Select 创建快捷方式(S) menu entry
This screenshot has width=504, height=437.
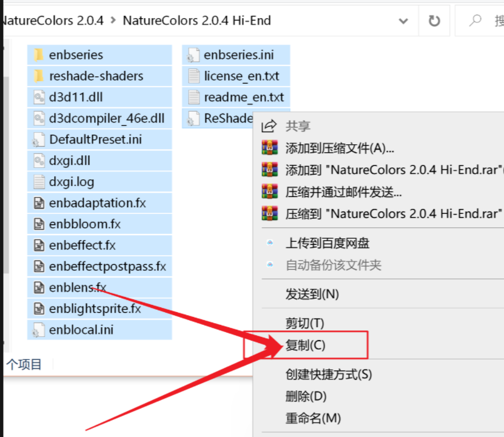click(329, 375)
